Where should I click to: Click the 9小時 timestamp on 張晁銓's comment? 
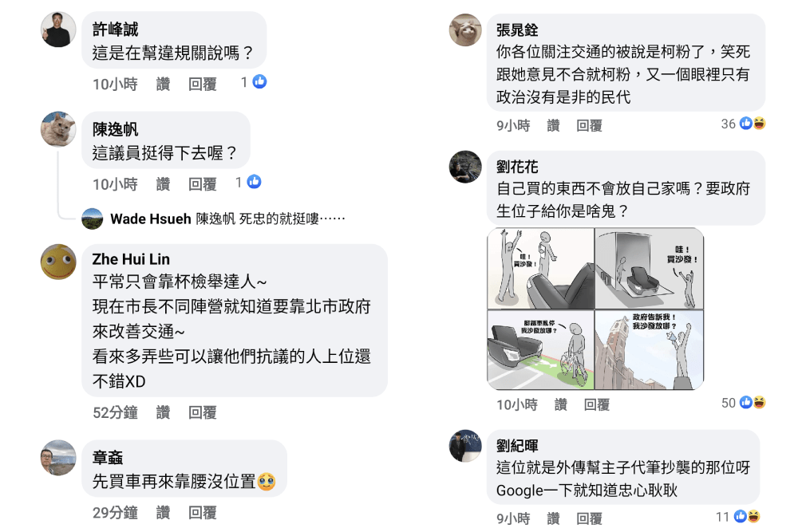(513, 126)
